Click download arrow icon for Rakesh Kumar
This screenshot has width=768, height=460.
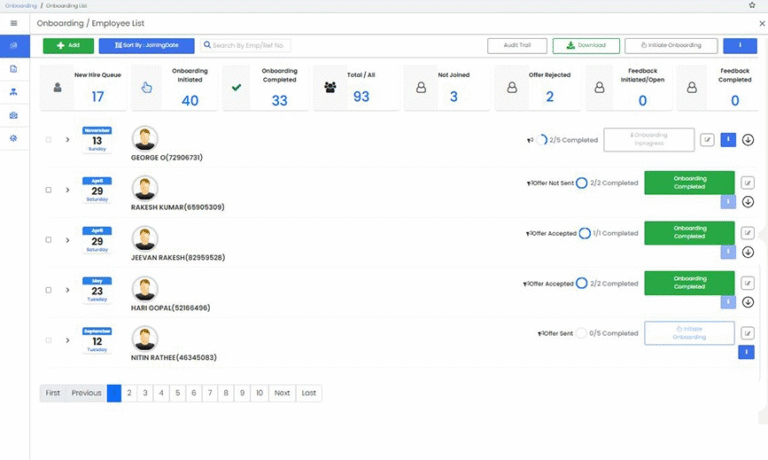tap(748, 202)
